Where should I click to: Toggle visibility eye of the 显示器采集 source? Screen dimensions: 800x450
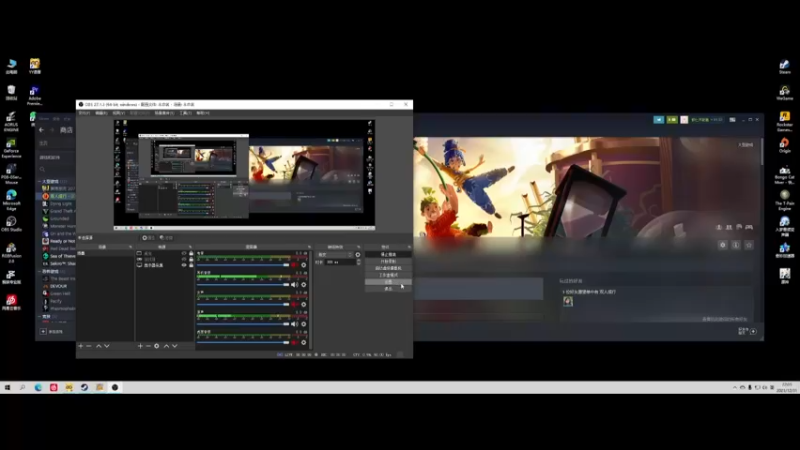[184, 265]
